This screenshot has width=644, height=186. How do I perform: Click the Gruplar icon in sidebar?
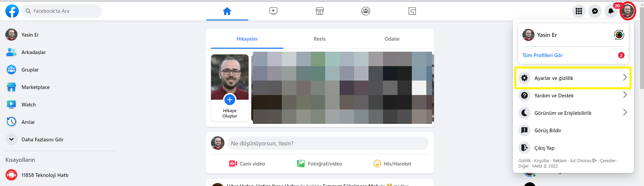(11, 69)
